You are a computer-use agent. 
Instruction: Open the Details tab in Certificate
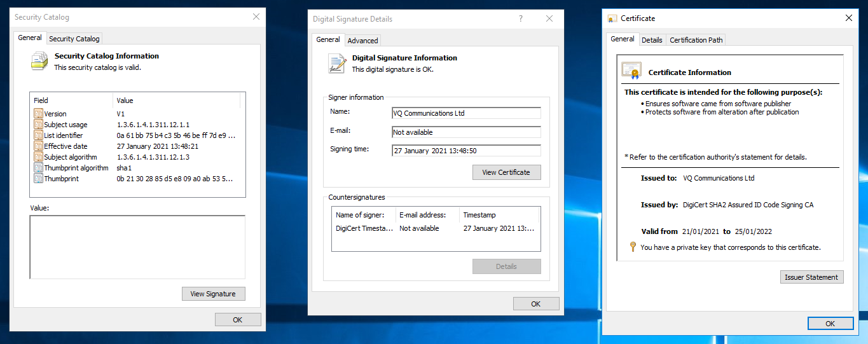652,39
